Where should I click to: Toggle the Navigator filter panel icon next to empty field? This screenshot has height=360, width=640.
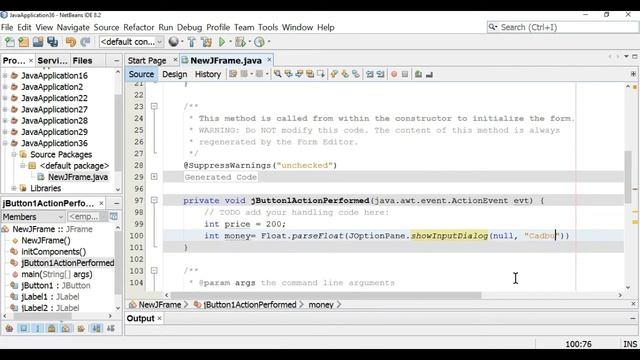click(x=113, y=216)
